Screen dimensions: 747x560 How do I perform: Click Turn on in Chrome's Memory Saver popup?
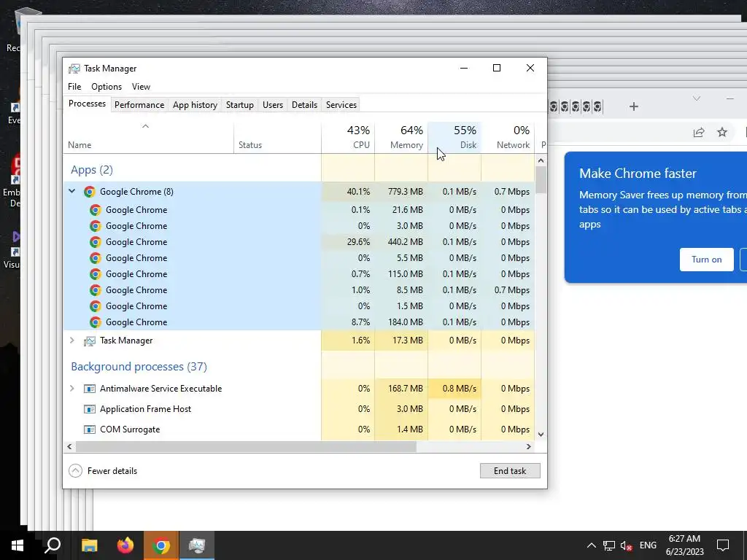pos(706,260)
